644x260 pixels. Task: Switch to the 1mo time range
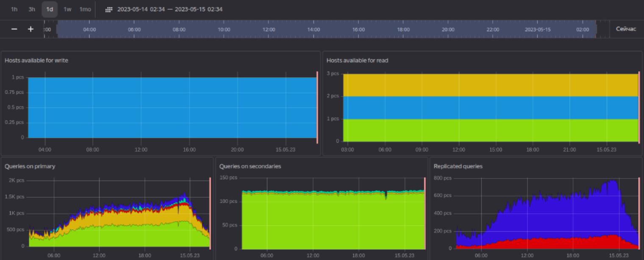85,9
